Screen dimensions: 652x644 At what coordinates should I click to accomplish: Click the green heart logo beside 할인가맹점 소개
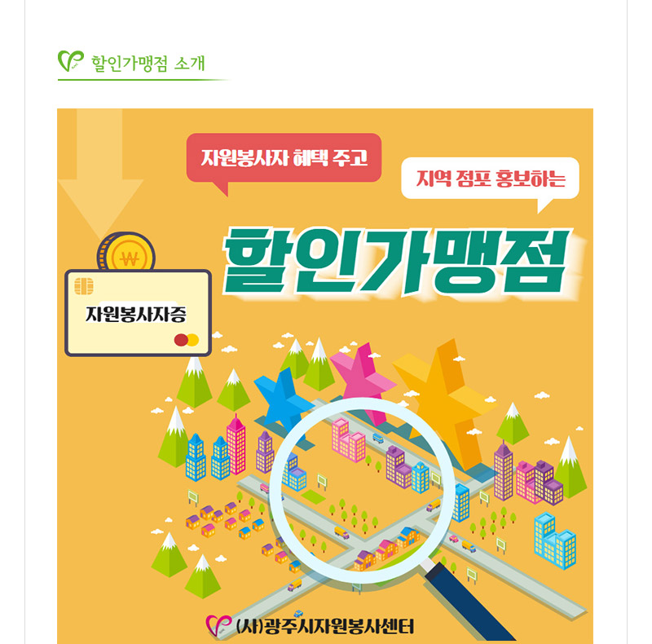pos(71,61)
